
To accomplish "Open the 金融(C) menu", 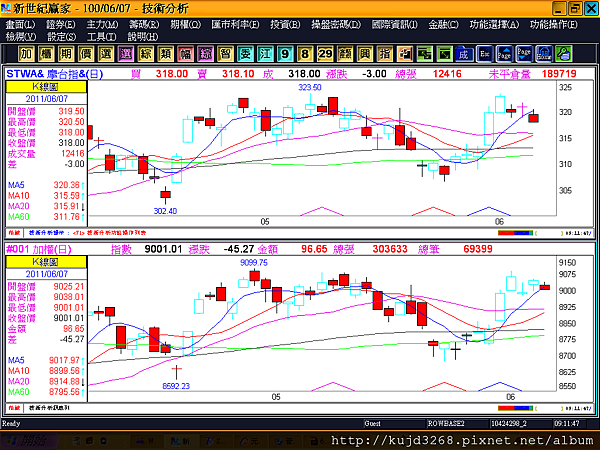I will pos(443,24).
